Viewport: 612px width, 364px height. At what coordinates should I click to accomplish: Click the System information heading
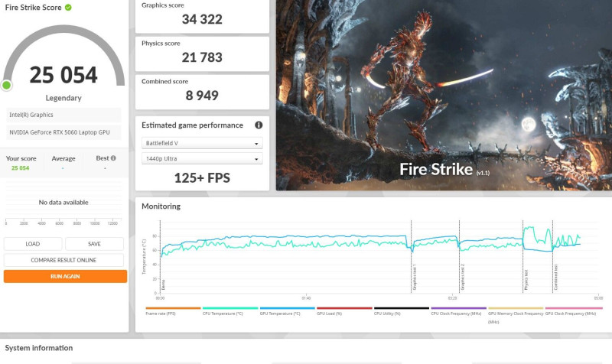(39, 348)
